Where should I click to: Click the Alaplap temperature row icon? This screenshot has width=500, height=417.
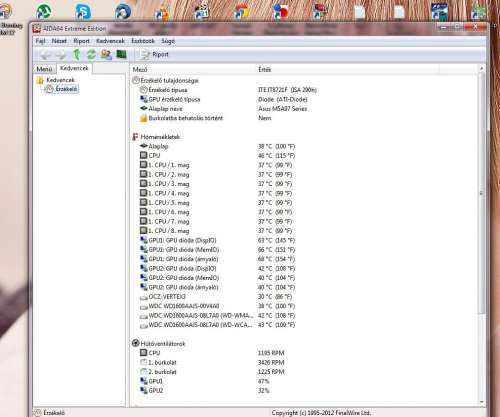tap(144, 146)
